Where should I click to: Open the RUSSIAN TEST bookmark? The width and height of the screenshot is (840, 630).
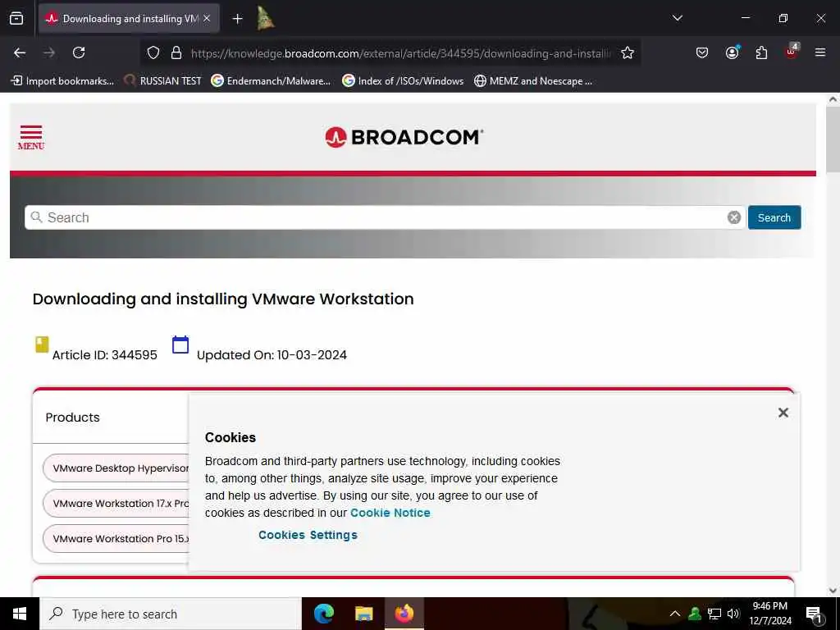[x=162, y=81]
